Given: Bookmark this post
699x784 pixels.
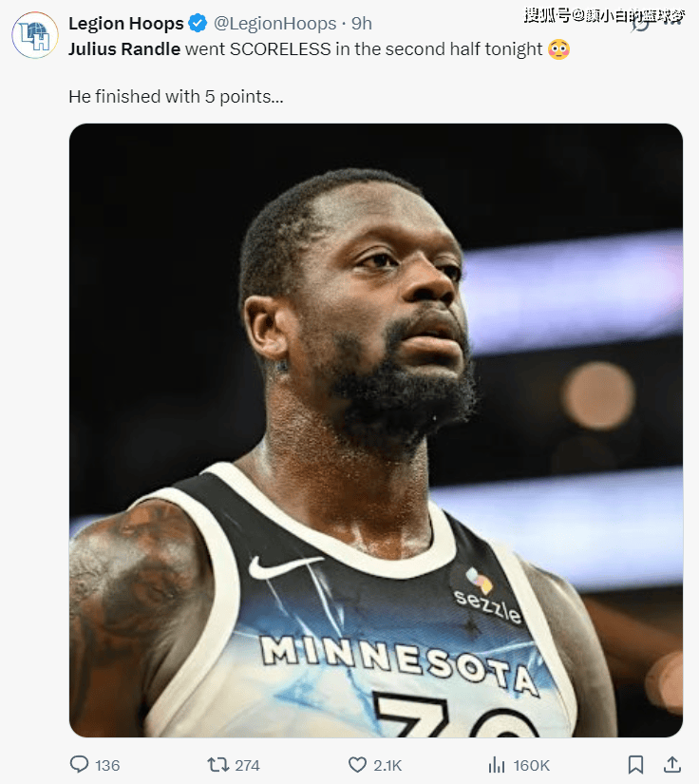Looking at the screenshot, I should (x=635, y=764).
